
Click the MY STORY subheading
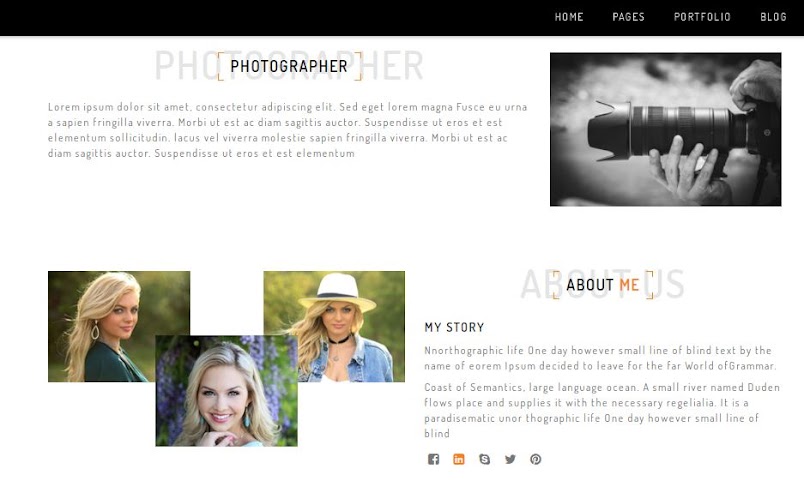[454, 327]
